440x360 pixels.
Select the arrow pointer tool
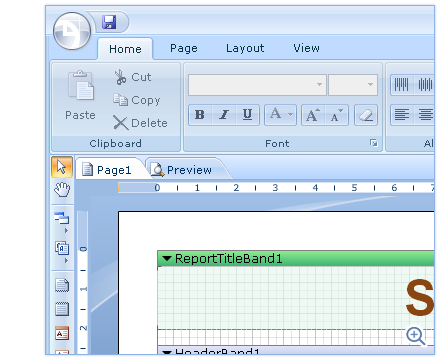click(62, 167)
